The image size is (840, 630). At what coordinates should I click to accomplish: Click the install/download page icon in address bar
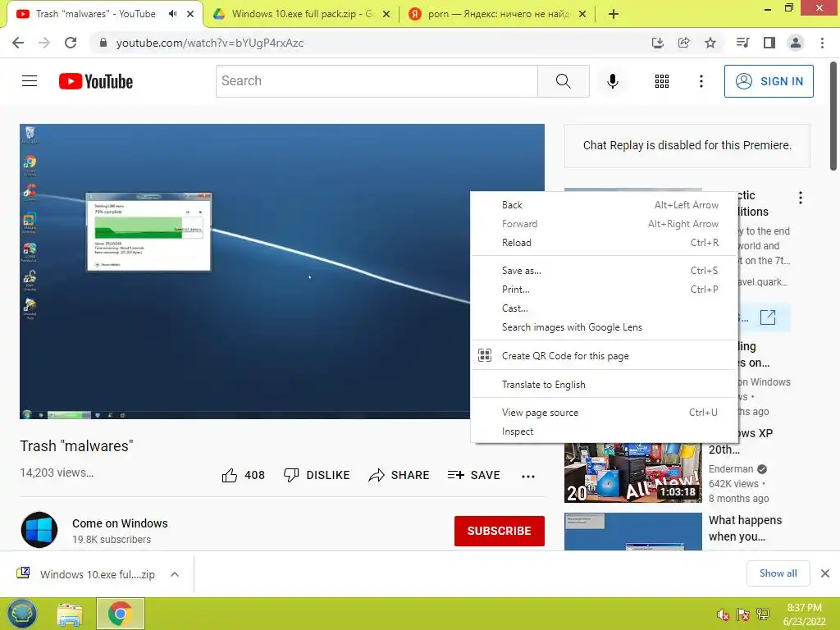(x=657, y=43)
